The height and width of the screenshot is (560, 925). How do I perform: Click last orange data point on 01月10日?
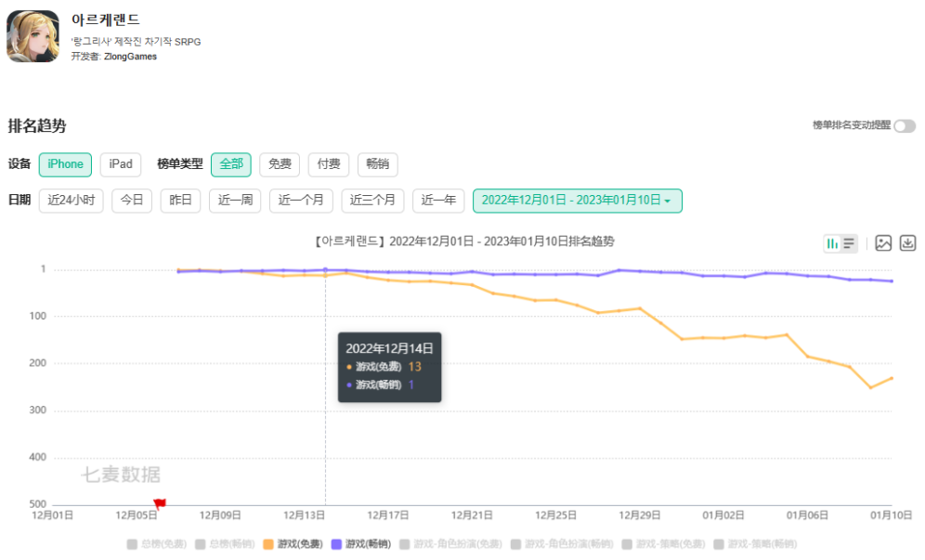[x=892, y=378]
